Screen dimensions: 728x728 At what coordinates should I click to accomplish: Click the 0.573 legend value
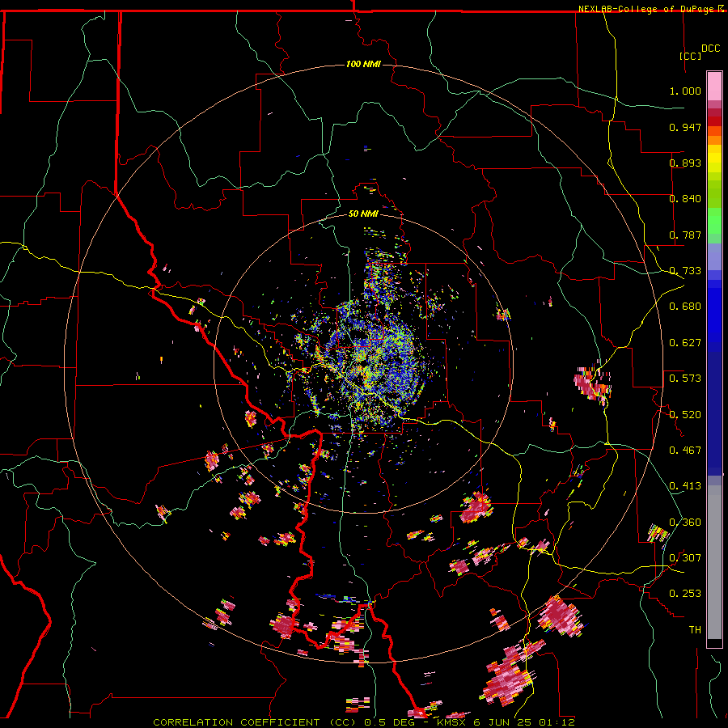(685, 379)
